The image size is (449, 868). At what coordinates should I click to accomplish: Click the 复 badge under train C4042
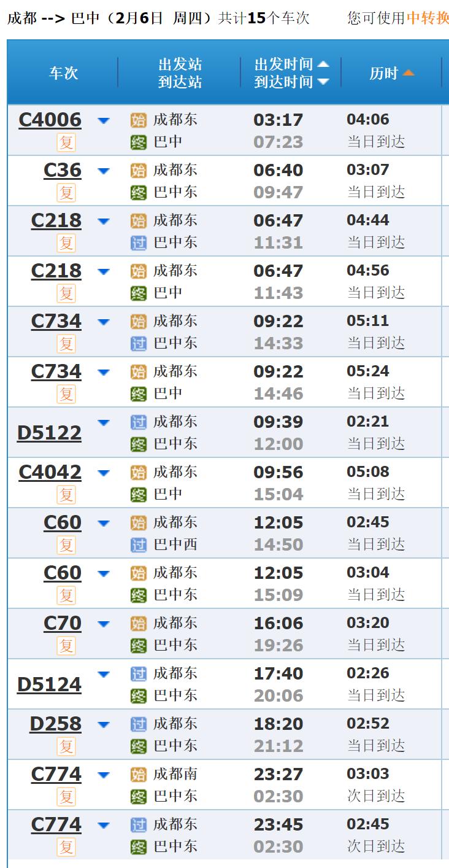tap(66, 495)
